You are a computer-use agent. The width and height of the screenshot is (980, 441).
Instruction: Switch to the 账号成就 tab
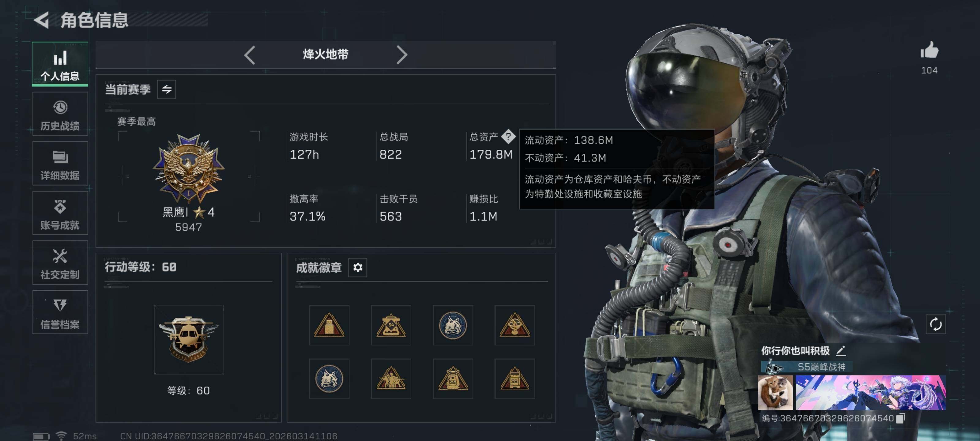[x=60, y=213]
